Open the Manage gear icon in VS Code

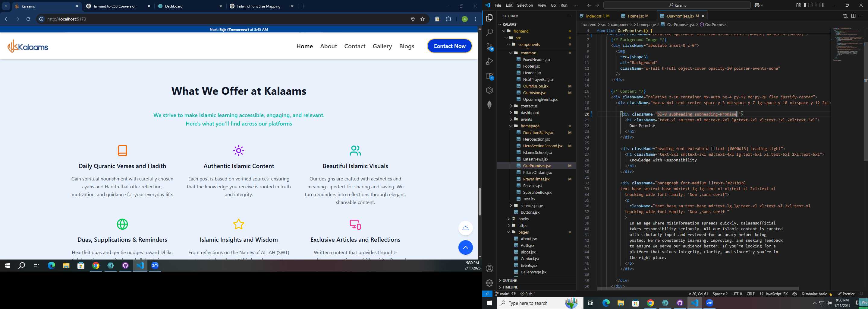(489, 283)
